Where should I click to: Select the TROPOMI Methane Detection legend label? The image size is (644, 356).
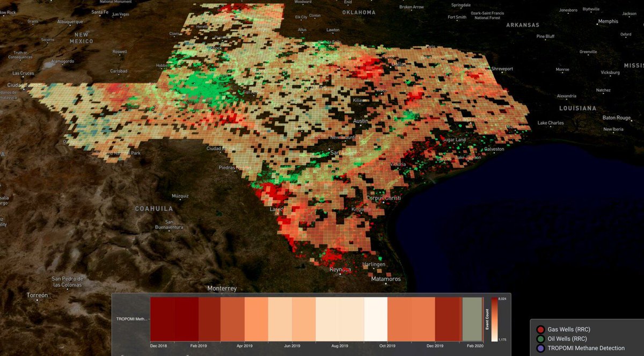(x=586, y=348)
